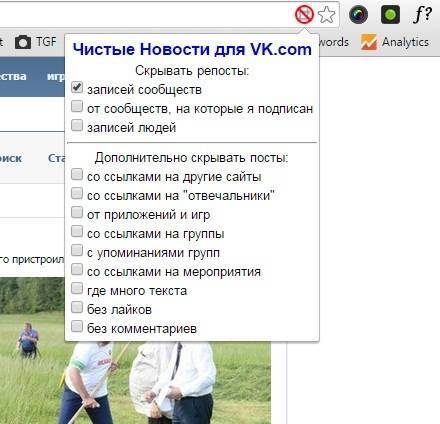Open the Analytics bookmark icon

tap(369, 42)
